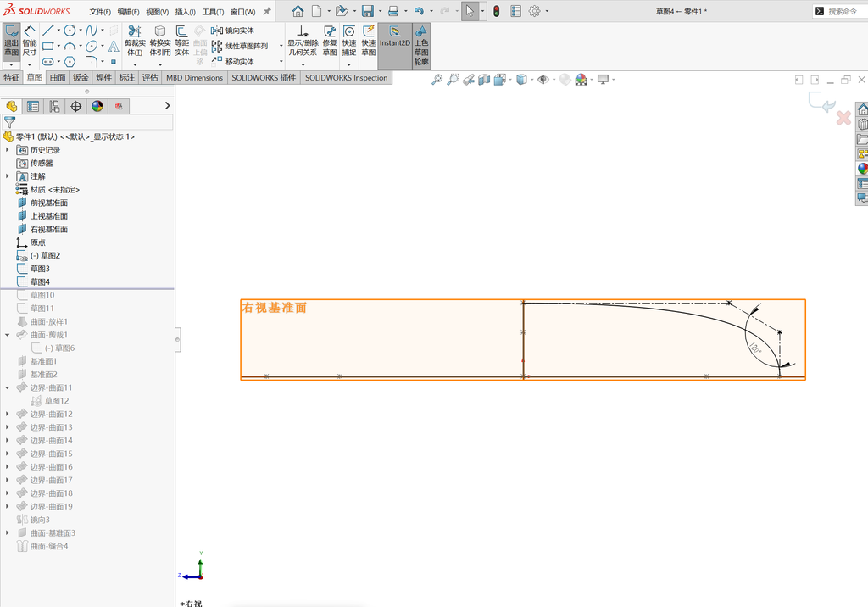This screenshot has width=868, height=607.
Task: Open the 插入(I) menu
Action: [x=186, y=12]
